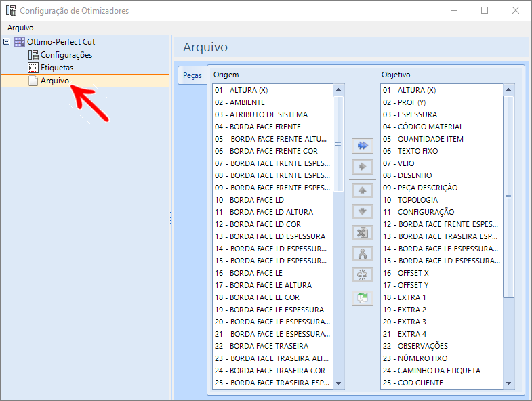Click the merge fields arrow button

click(x=363, y=254)
